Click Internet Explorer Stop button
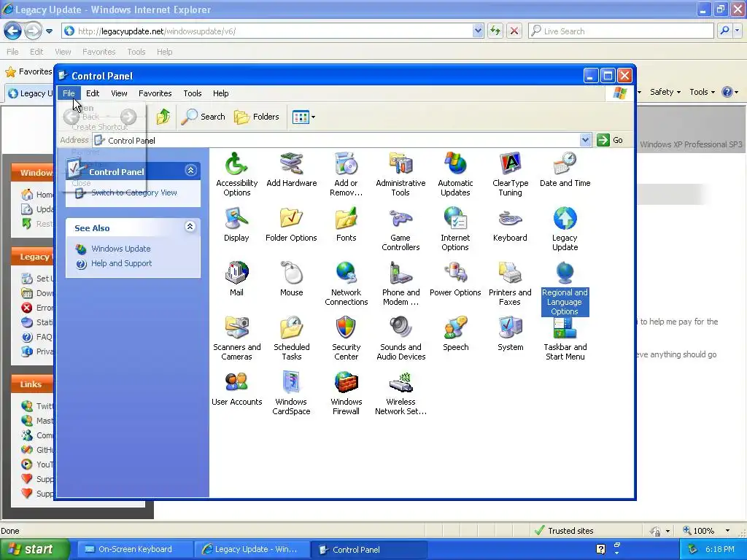 pyautogui.click(x=514, y=31)
